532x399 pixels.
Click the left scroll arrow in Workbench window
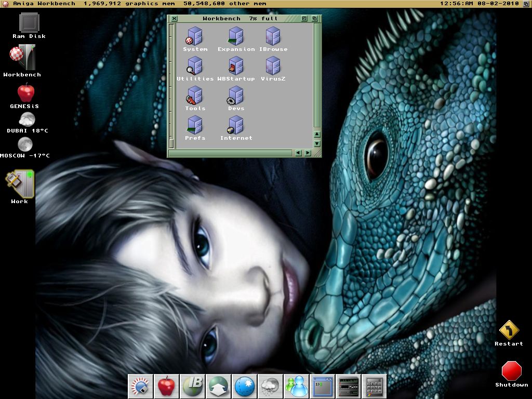pos(298,153)
